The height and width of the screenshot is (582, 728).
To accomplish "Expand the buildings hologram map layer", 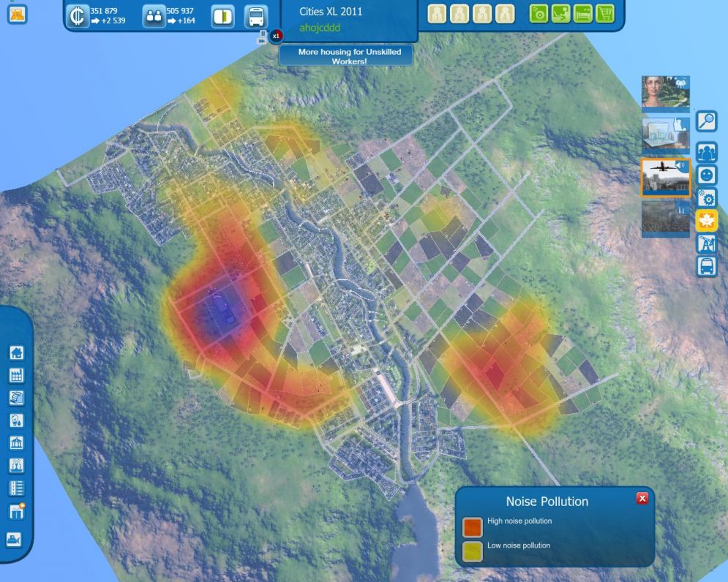I will 664,135.
